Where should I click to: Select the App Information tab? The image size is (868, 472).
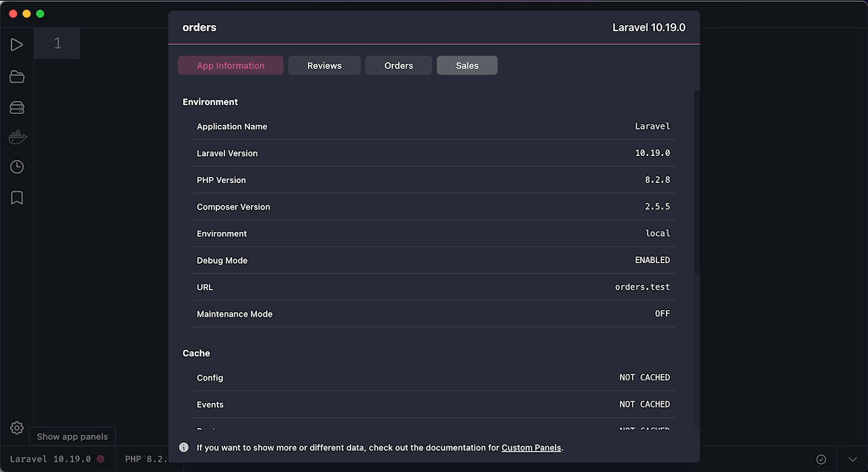[x=231, y=65]
